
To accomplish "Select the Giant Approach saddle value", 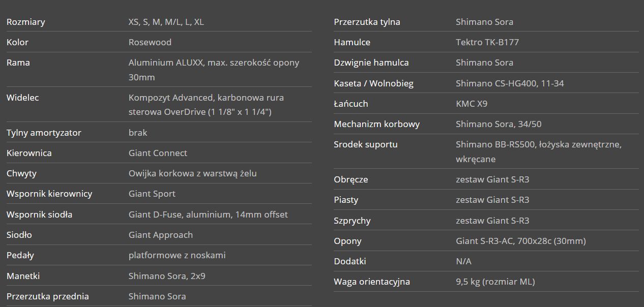I will [x=161, y=235].
